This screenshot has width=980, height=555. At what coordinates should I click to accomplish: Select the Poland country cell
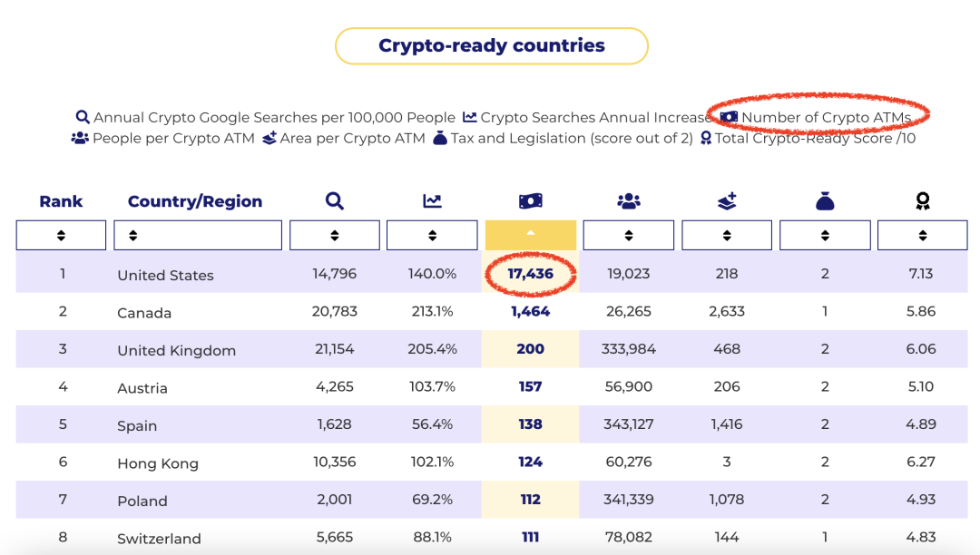[x=142, y=501]
